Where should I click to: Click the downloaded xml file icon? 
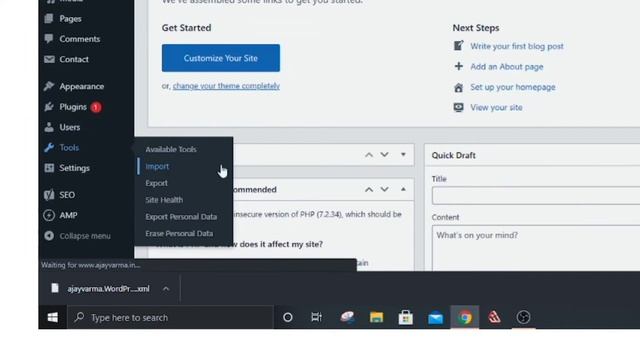click(x=55, y=289)
